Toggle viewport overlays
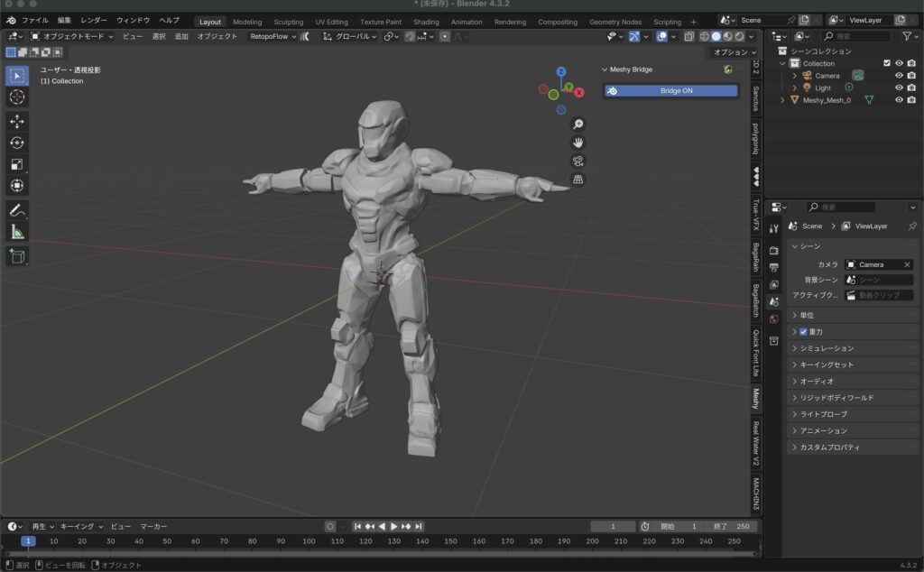Image resolution: width=924 pixels, height=572 pixels. click(661, 36)
